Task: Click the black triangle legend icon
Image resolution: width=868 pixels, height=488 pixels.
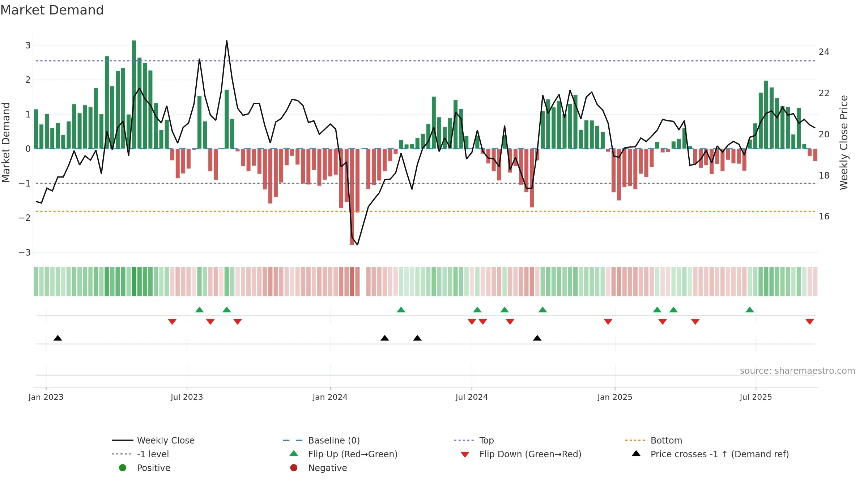Action: coord(636,453)
